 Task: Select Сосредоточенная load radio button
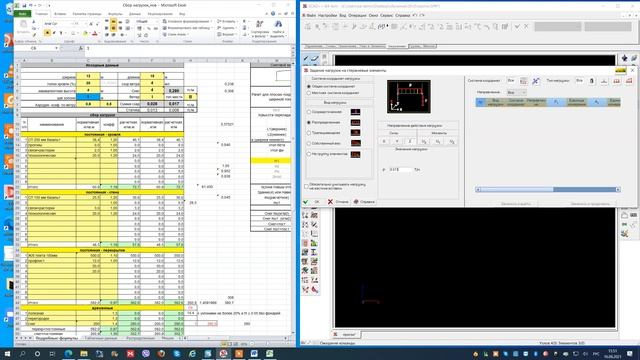(309, 112)
